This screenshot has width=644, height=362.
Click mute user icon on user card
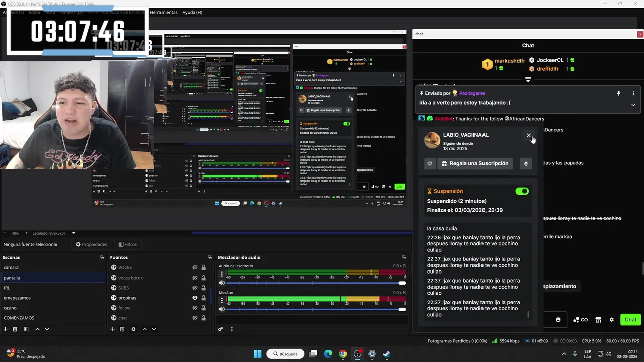526,163
